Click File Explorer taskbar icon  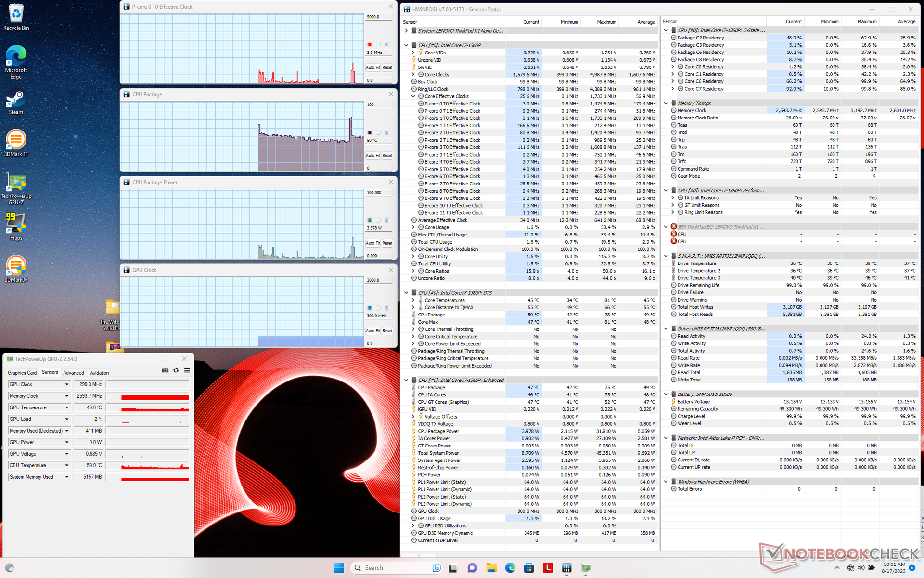coord(491,568)
